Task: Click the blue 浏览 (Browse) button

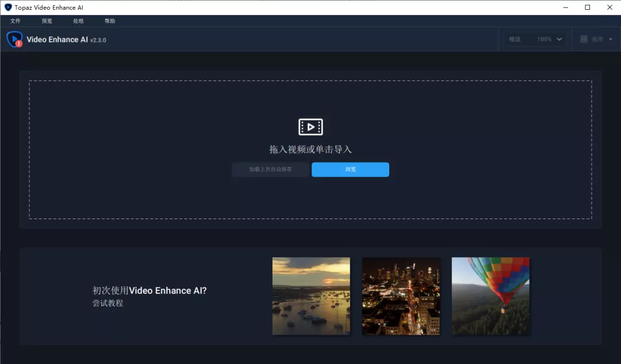Action: click(350, 170)
